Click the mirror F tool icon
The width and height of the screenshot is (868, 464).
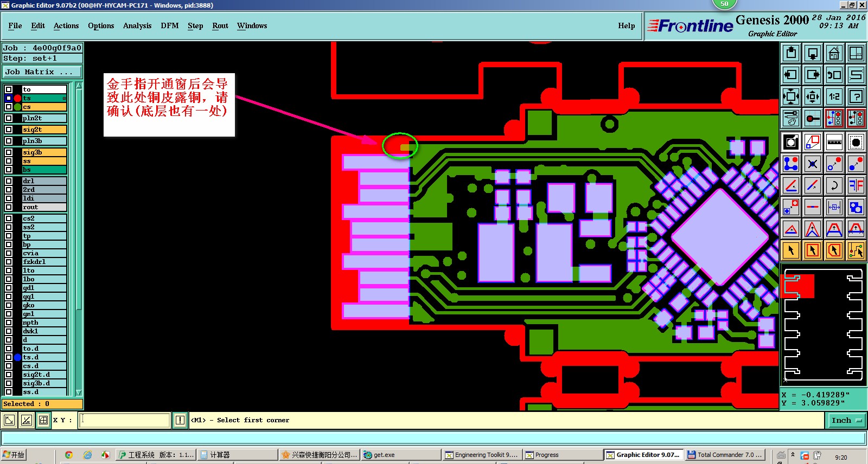click(x=856, y=185)
